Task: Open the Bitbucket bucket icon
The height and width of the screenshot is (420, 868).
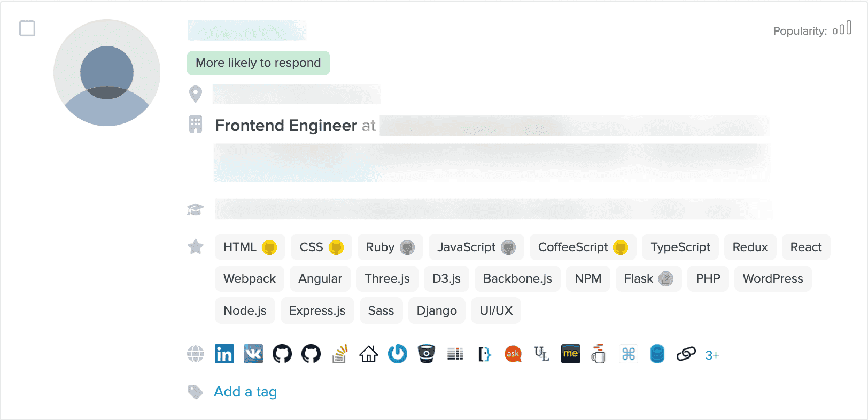Action: click(x=427, y=354)
